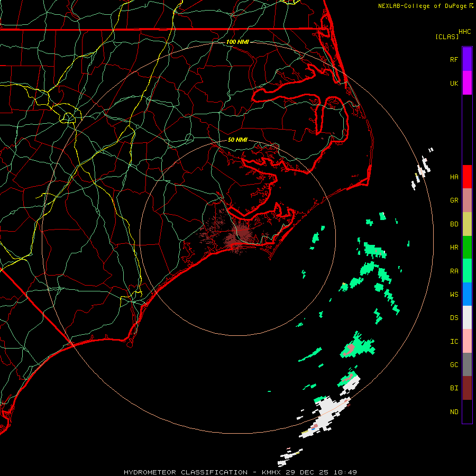Click the 'GR' legend label
This screenshot has width=476, height=476.
[454, 200]
